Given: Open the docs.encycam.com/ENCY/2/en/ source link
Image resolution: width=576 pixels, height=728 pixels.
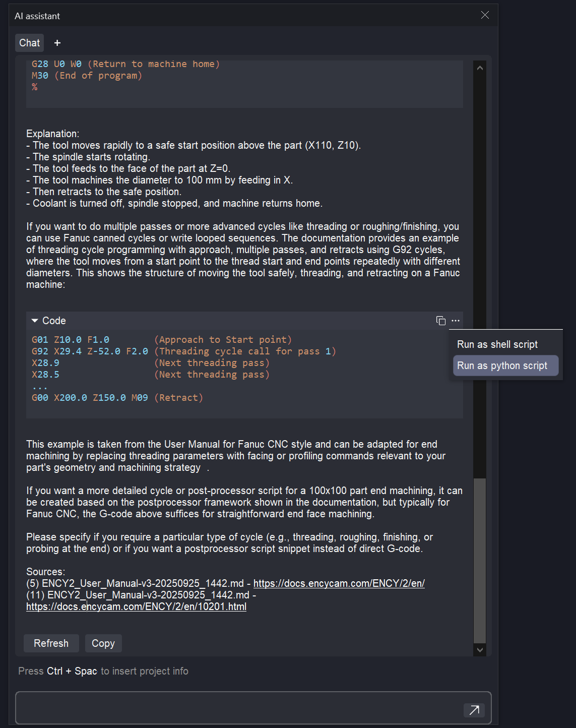Looking at the screenshot, I should pyautogui.click(x=339, y=583).
